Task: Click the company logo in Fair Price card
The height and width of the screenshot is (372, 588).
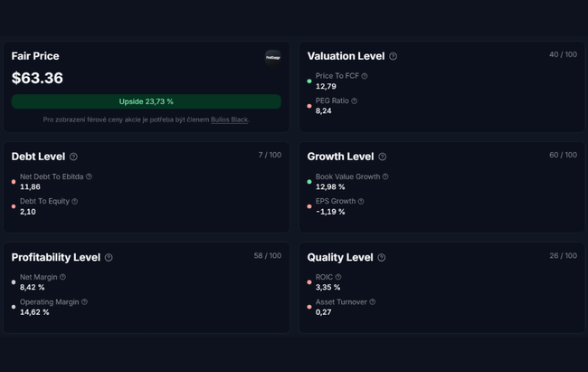Action: click(x=272, y=57)
